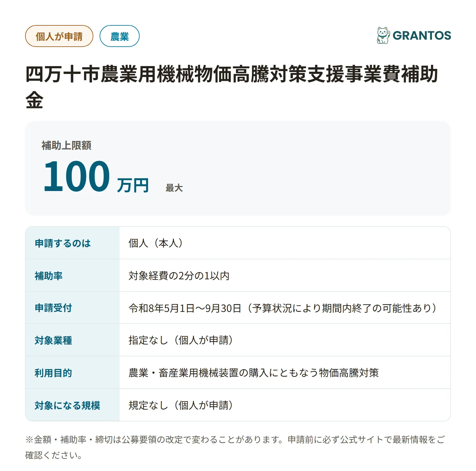Click the 申請するのは row header

(x=72, y=243)
